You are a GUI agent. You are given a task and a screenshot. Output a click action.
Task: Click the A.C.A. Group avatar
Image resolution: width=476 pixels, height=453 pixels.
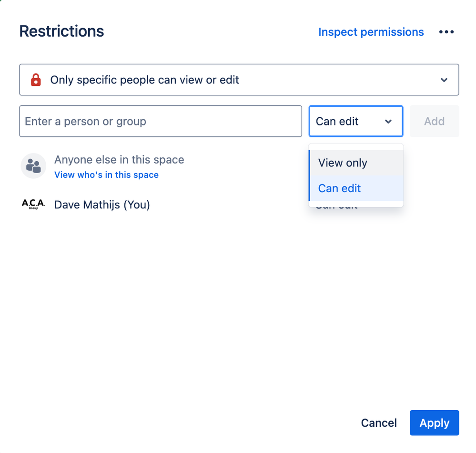pos(33,204)
